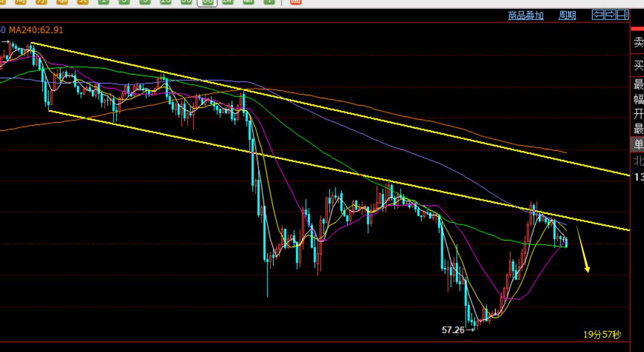Viewport: 644px width, 352px height.
Task: Click the left arrow chart navigation icon
Action: pos(598,15)
